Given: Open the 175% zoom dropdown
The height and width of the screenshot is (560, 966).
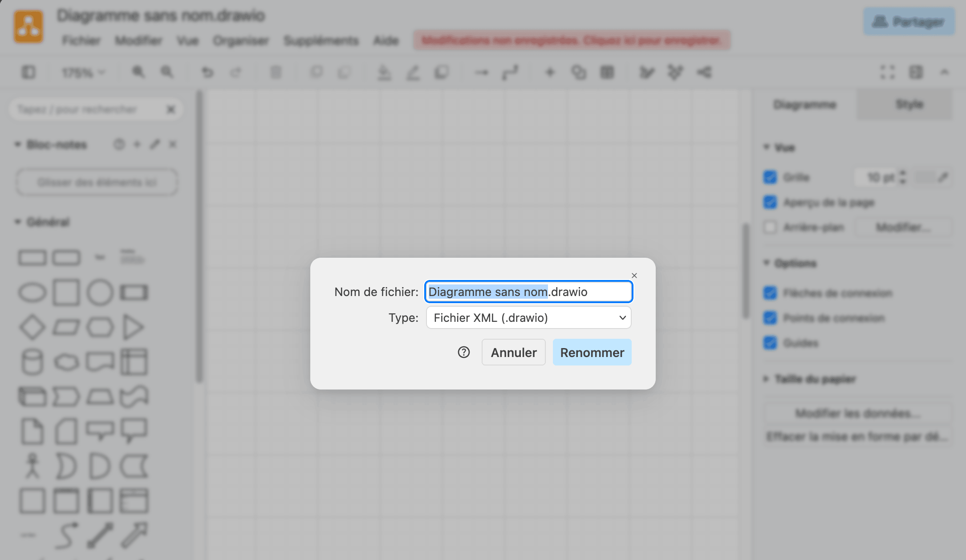Looking at the screenshot, I should pos(83,72).
